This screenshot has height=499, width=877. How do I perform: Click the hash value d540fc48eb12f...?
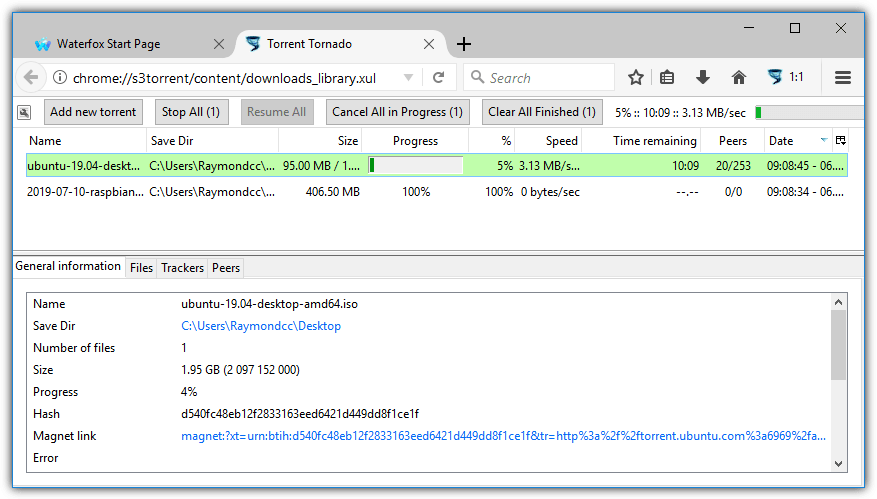(x=300, y=414)
